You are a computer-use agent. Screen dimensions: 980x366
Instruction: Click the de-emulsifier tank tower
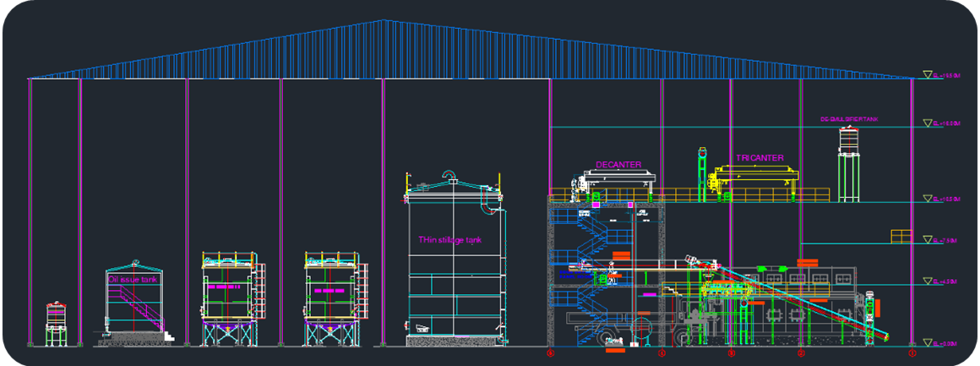click(850, 173)
